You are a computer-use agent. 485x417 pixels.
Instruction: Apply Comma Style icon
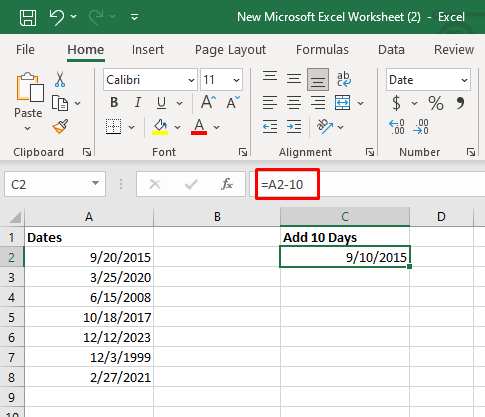coord(460,103)
